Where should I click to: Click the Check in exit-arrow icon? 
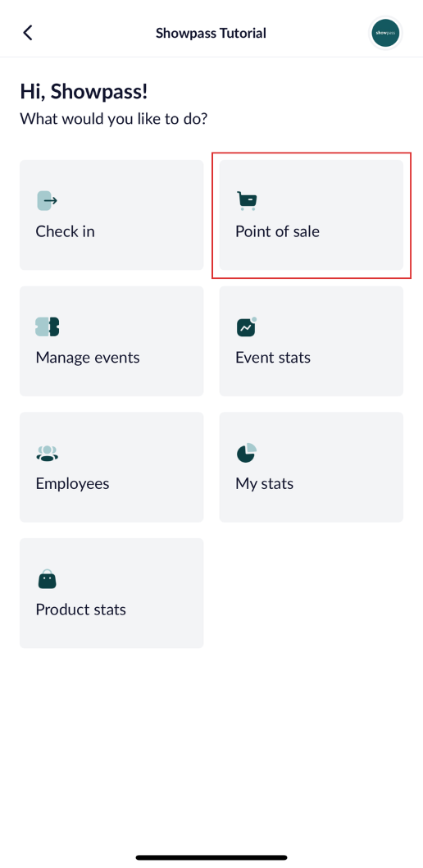pos(47,200)
